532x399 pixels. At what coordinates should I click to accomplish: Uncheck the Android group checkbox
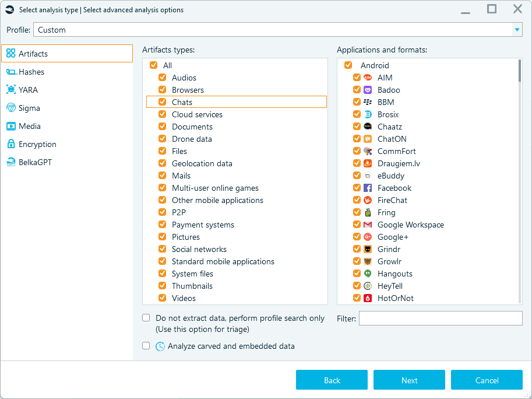(x=348, y=65)
